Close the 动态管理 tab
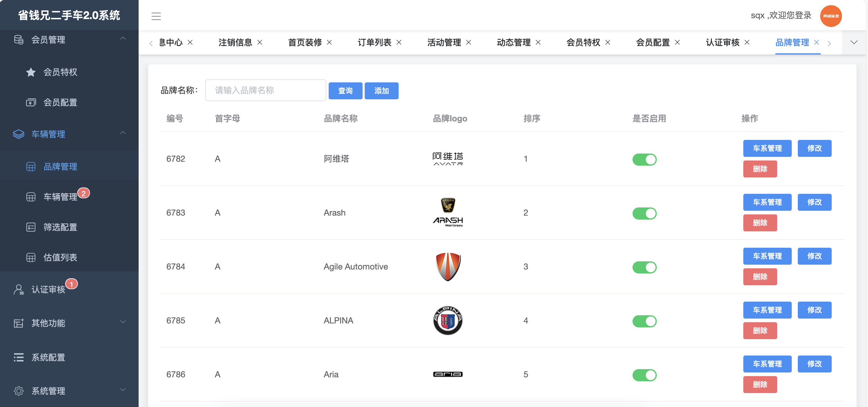The height and width of the screenshot is (407, 868). (x=538, y=42)
